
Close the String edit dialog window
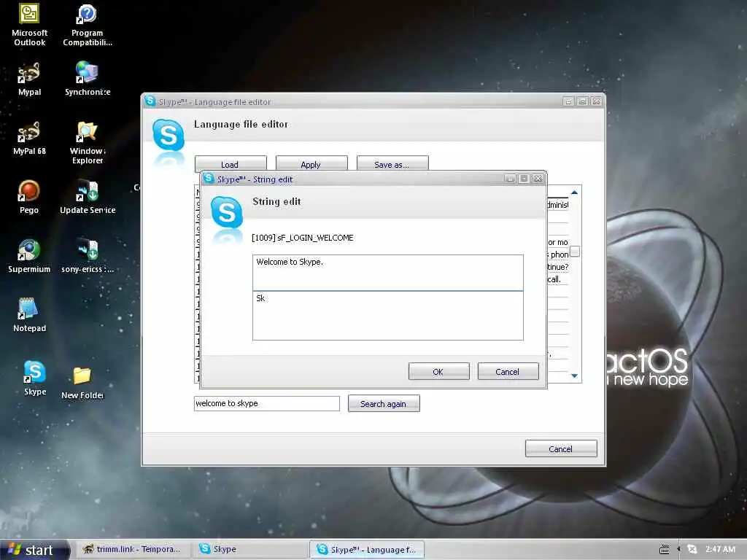tap(538, 179)
